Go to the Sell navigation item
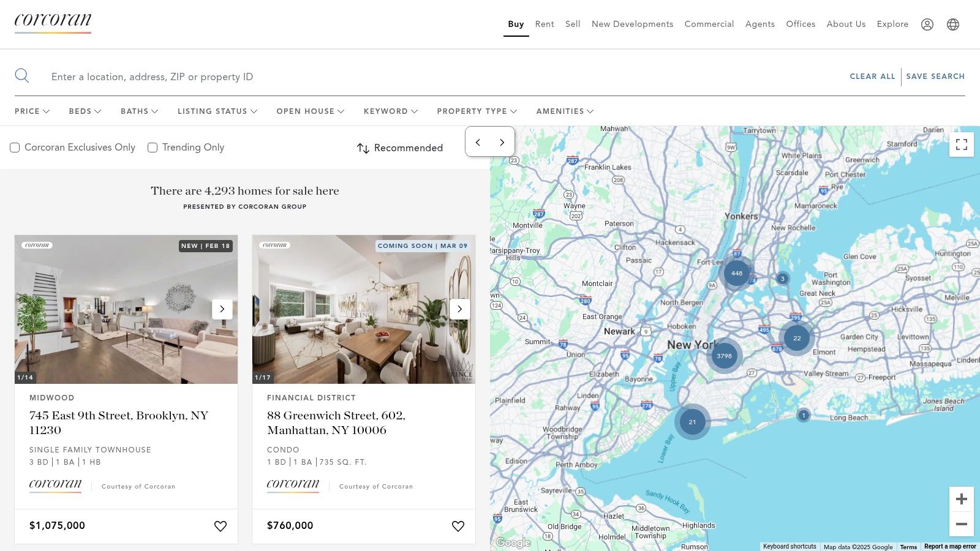Screen dimensions: 980x551 (573, 24)
